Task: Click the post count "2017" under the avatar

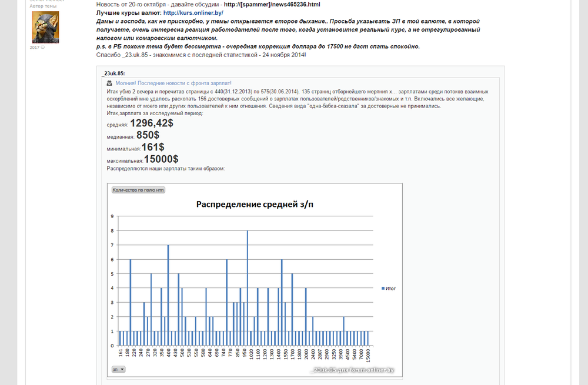Action: tap(35, 48)
